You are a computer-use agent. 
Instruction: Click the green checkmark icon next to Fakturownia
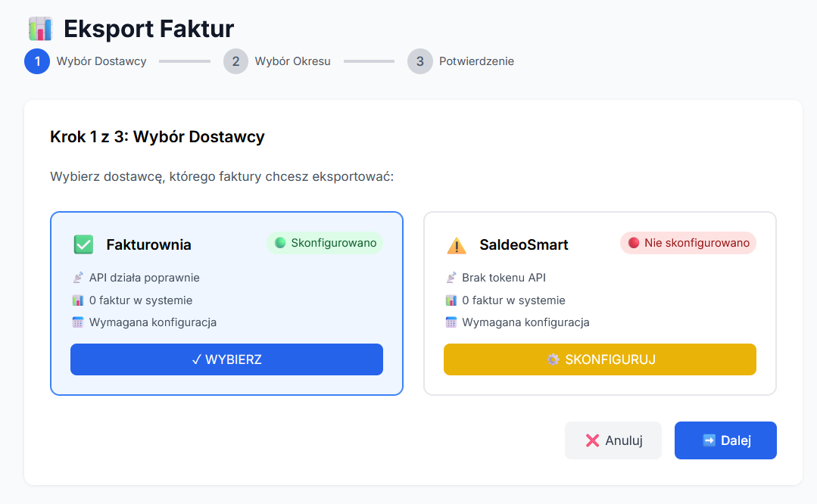point(83,244)
